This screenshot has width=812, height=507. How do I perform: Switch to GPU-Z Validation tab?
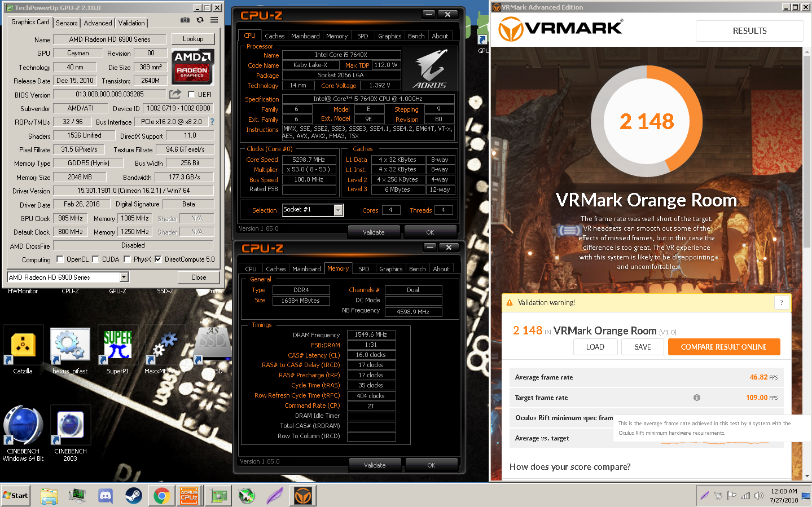[x=131, y=23]
